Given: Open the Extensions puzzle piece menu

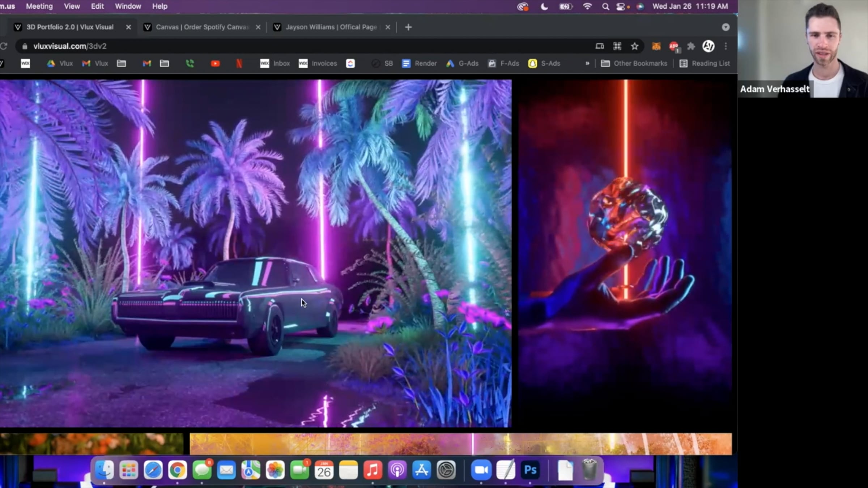Looking at the screenshot, I should pos(691,46).
